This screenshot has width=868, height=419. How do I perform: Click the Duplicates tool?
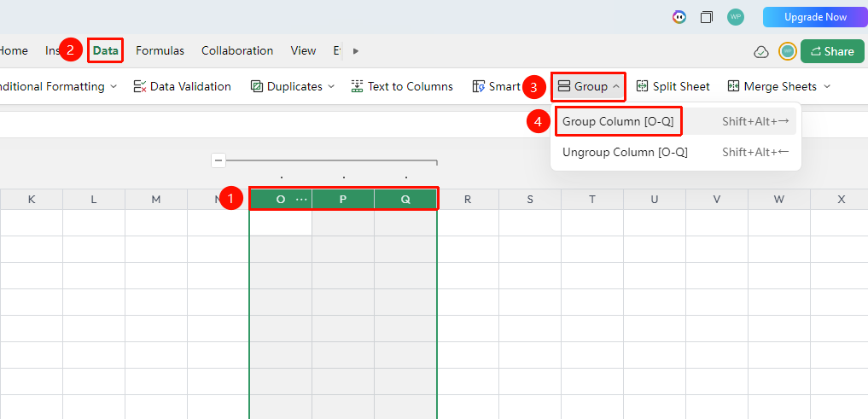pyautogui.click(x=287, y=86)
